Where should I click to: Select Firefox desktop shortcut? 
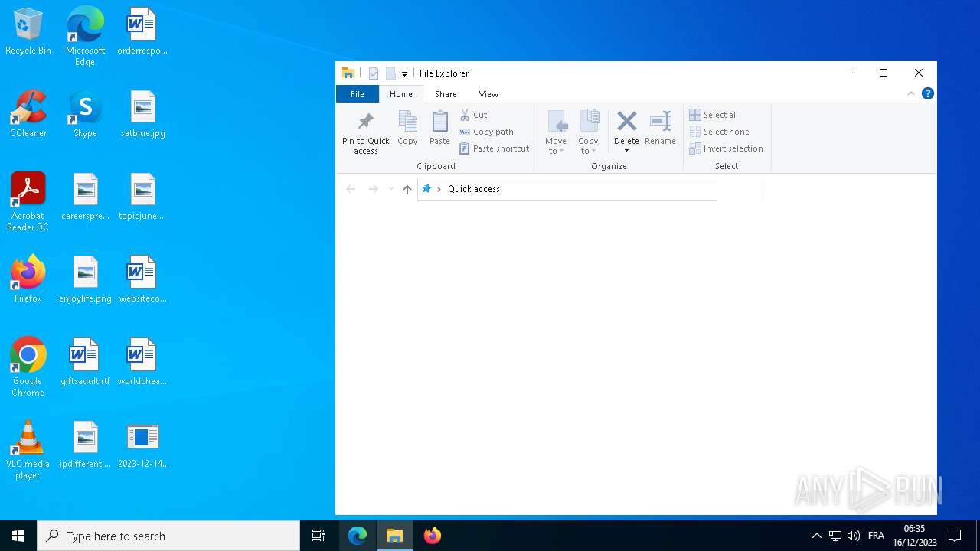tap(28, 279)
